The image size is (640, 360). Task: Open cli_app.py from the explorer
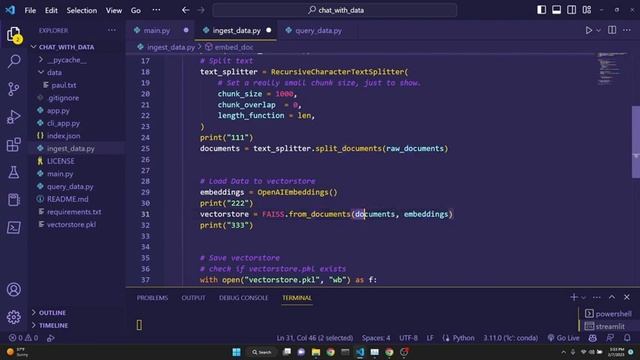tap(63, 123)
